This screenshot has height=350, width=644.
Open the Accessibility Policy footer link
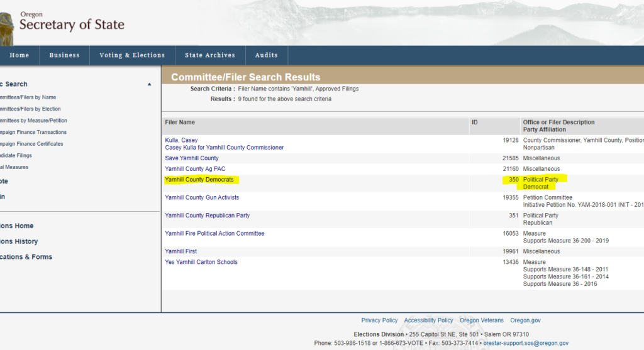(x=428, y=320)
